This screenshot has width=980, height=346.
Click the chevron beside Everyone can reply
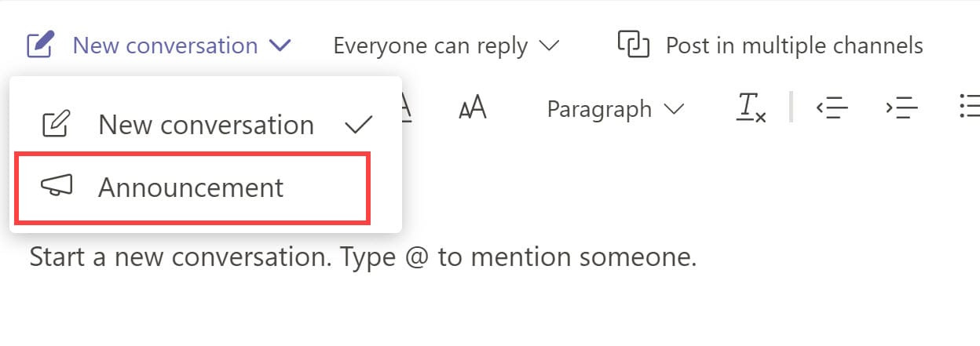(549, 46)
